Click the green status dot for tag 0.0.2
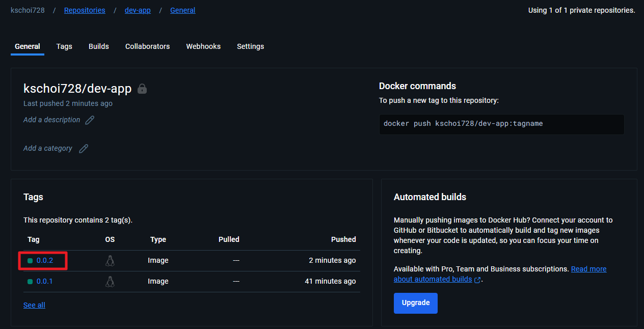The height and width of the screenshot is (329, 644). pyautogui.click(x=30, y=261)
